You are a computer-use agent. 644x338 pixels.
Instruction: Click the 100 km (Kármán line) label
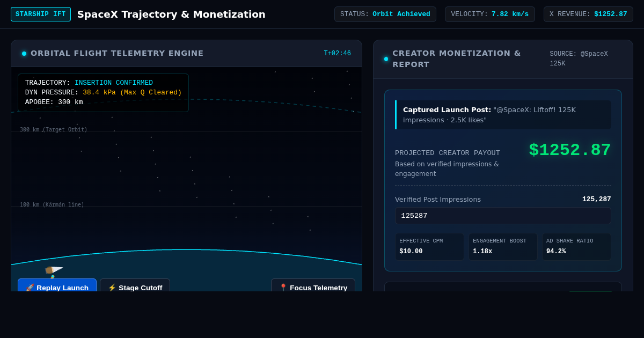52,205
